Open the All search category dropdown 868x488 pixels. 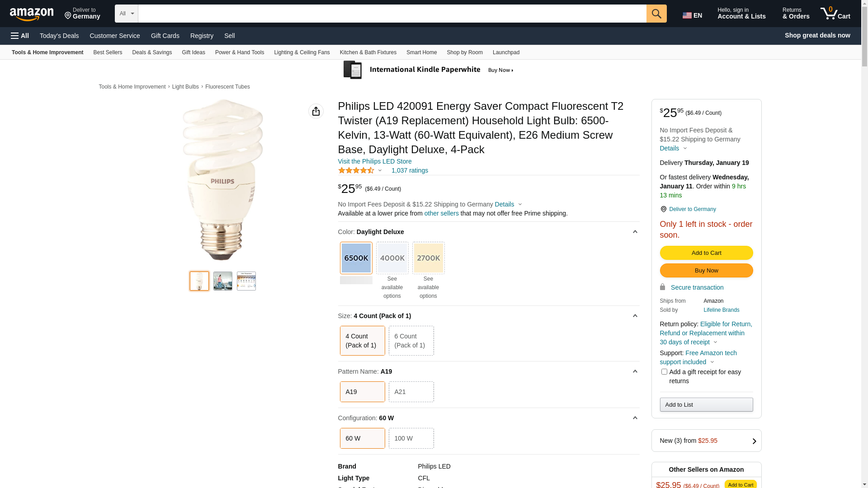pyautogui.click(x=127, y=14)
